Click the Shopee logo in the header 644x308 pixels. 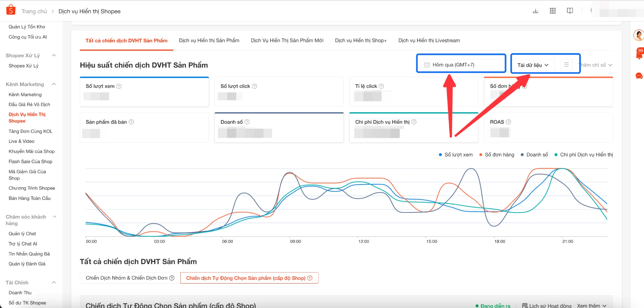[11, 10]
